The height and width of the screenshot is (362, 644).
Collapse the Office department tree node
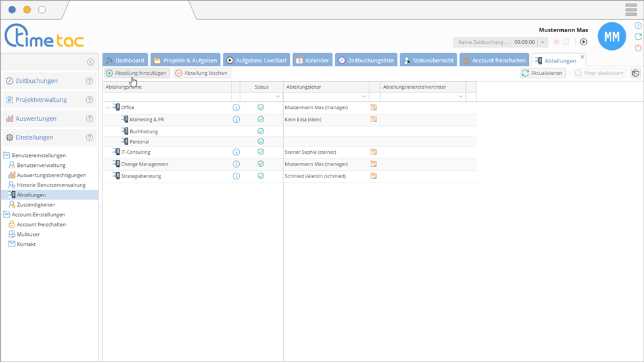(x=108, y=108)
